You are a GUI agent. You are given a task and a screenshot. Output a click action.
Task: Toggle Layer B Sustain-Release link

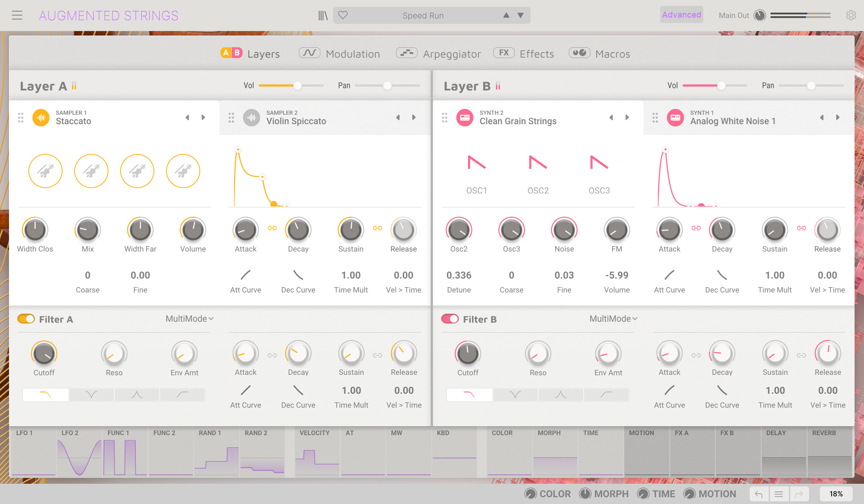coord(801,228)
